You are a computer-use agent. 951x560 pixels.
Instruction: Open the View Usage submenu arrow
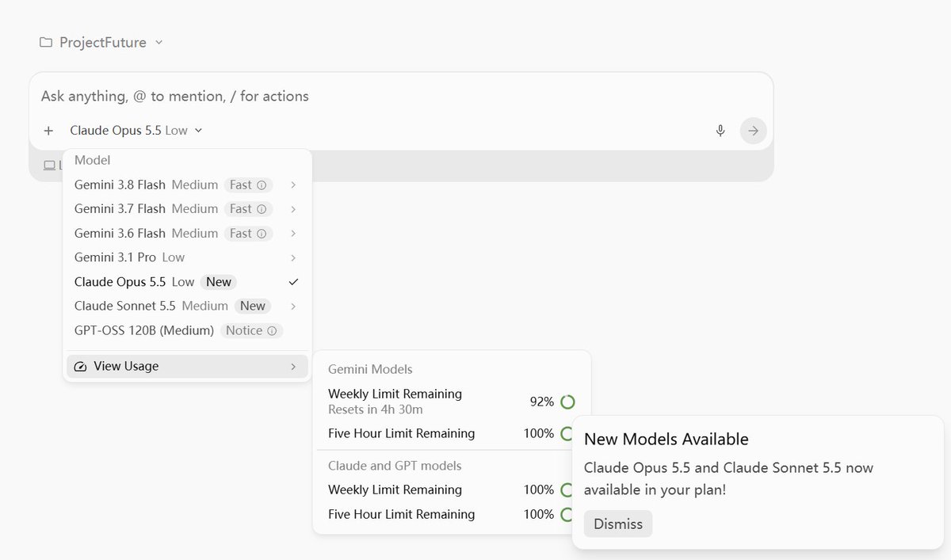(x=293, y=367)
